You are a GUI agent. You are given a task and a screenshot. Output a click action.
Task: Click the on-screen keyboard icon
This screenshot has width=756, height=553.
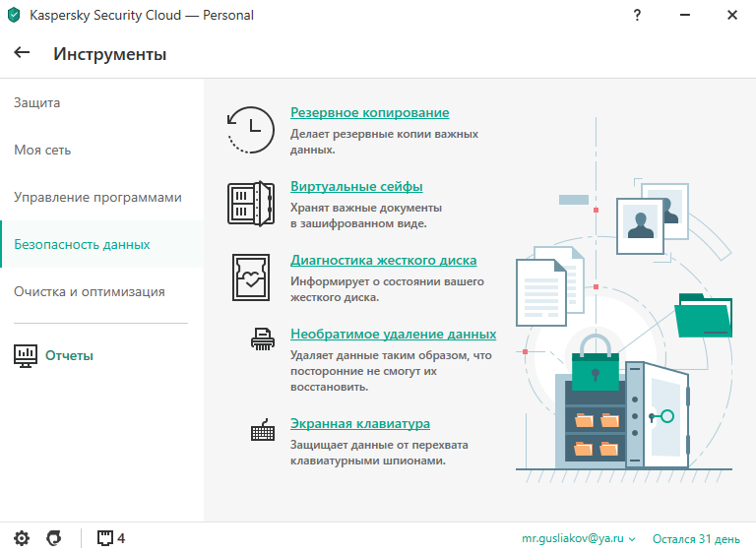(263, 429)
